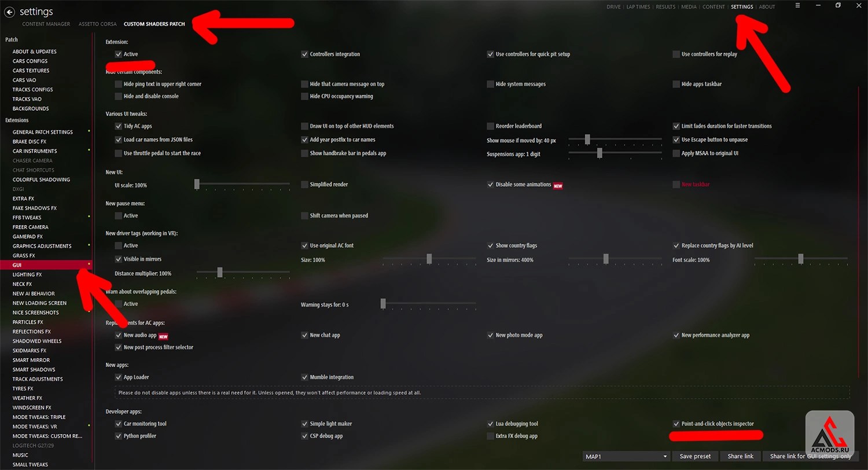Click the Share link button

740,456
